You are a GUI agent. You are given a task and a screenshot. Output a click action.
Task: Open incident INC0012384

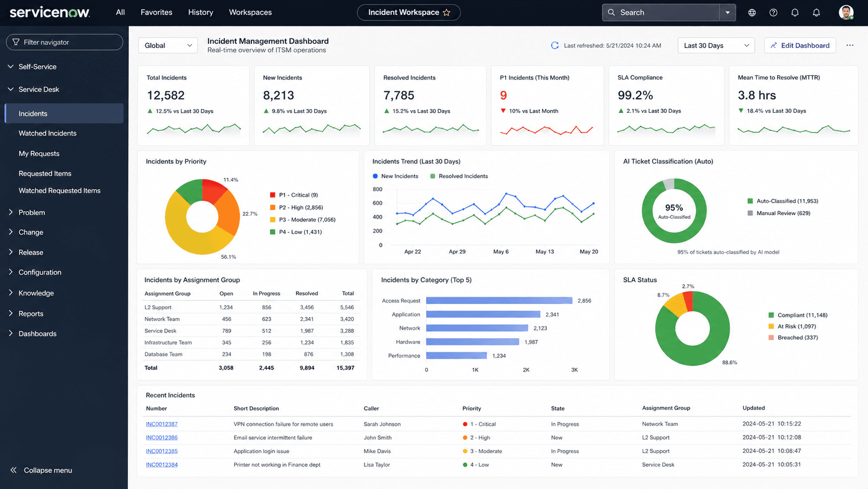coord(161,465)
